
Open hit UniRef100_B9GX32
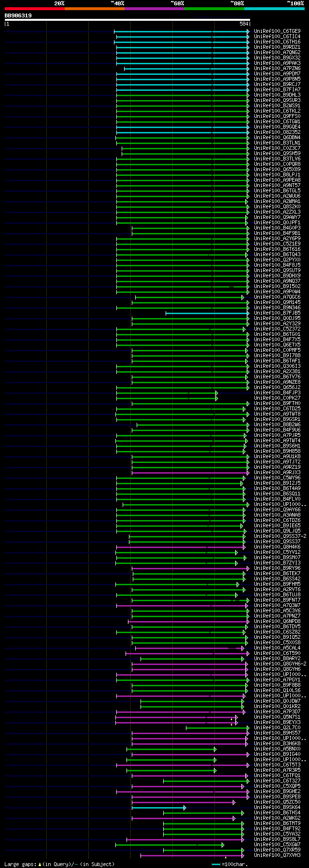[277, 58]
